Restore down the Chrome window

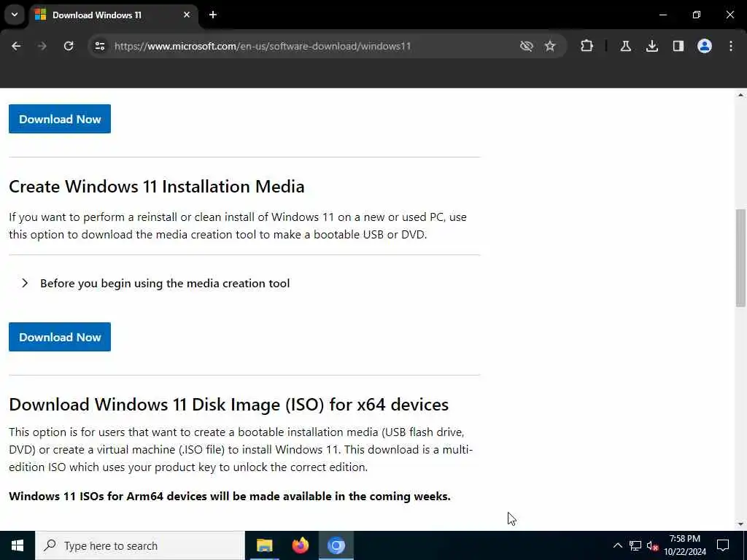click(x=697, y=15)
